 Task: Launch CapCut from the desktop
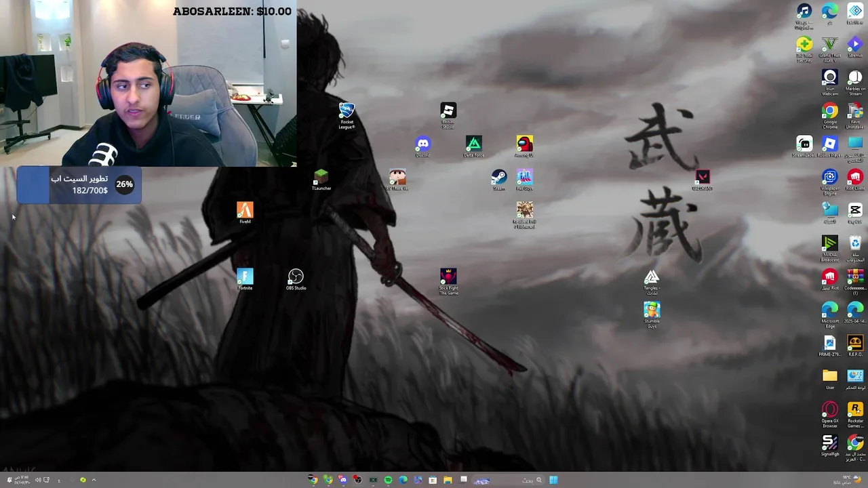pyautogui.click(x=855, y=212)
